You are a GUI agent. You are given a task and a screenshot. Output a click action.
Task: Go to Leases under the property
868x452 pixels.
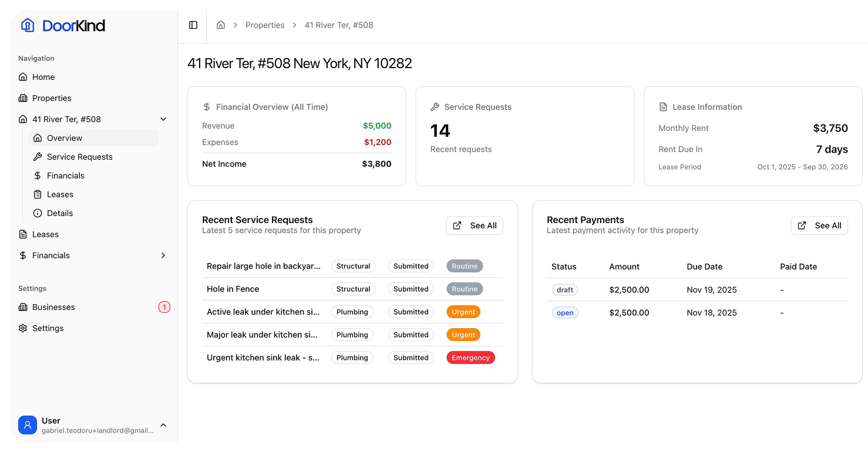(60, 194)
